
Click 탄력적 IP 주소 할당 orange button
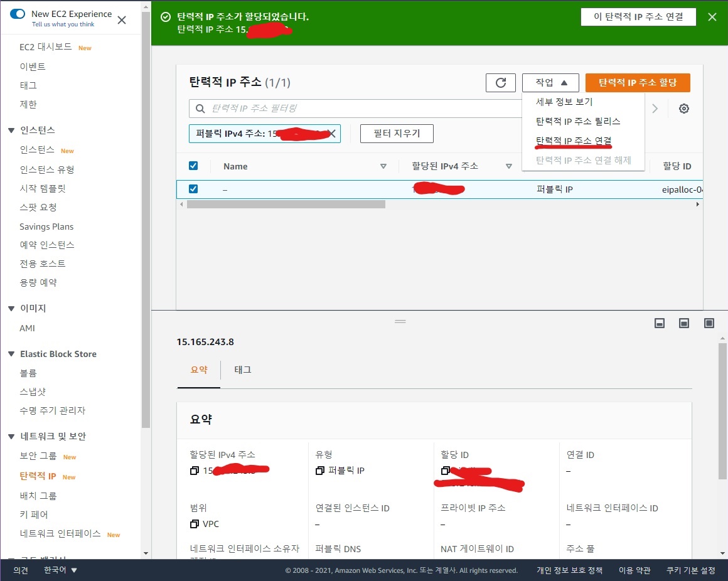pos(638,83)
